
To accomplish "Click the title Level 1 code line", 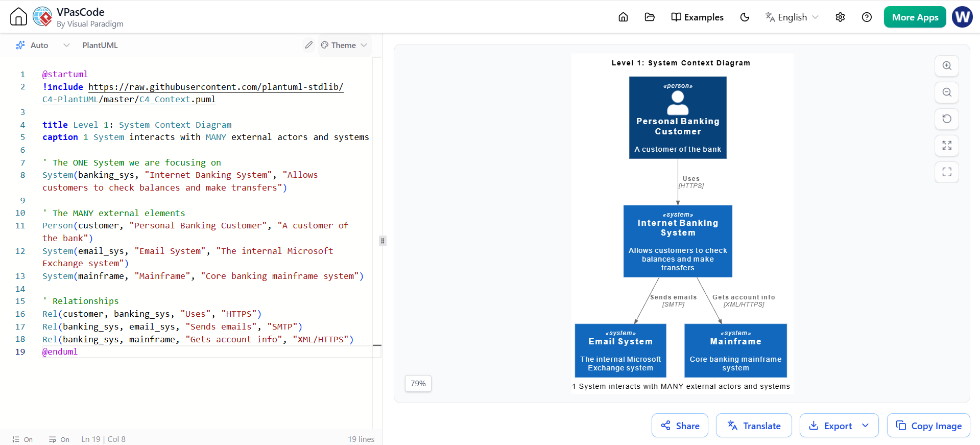I will pos(137,125).
